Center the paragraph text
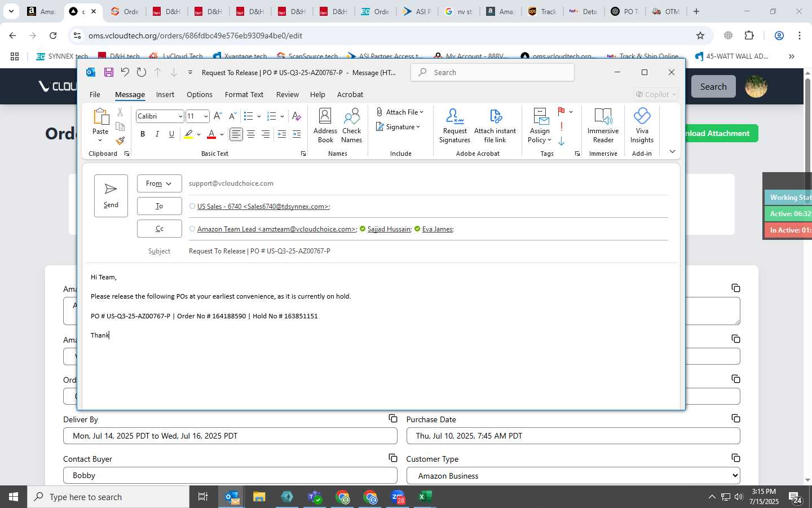812x508 pixels. (x=251, y=134)
